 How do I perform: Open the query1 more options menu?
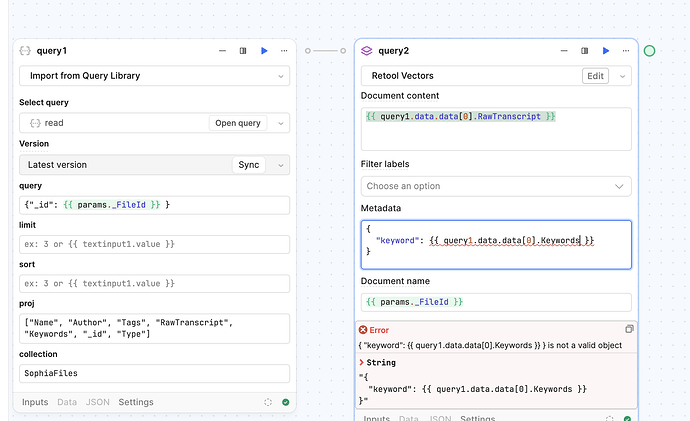point(284,51)
